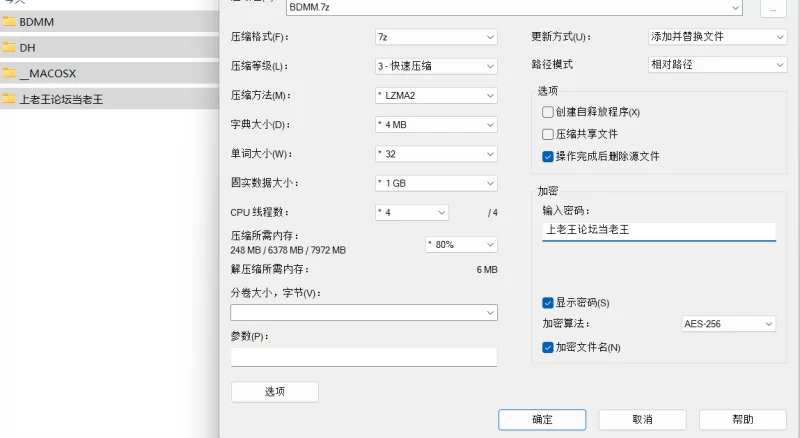This screenshot has width=800, height=438.
Task: Click the DH folder icon
Action: (9, 47)
